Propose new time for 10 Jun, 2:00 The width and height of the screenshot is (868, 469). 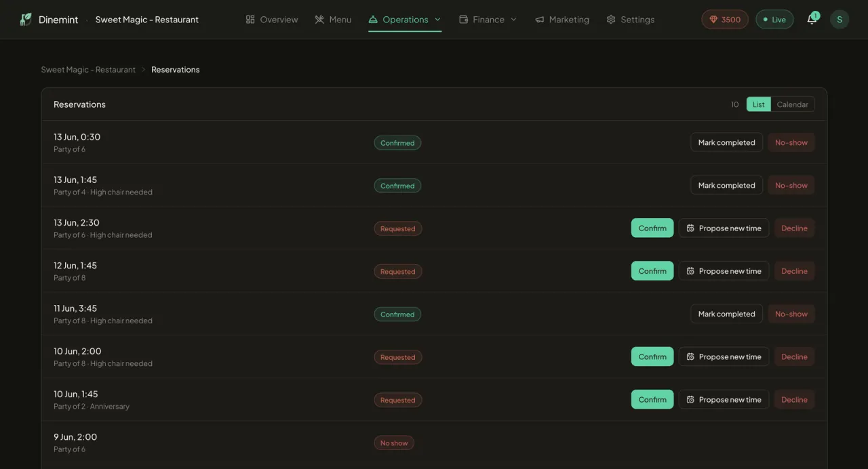(724, 356)
